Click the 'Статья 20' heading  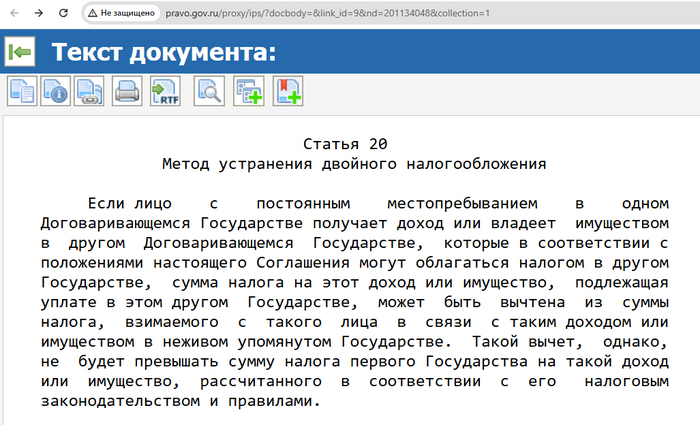pos(344,144)
